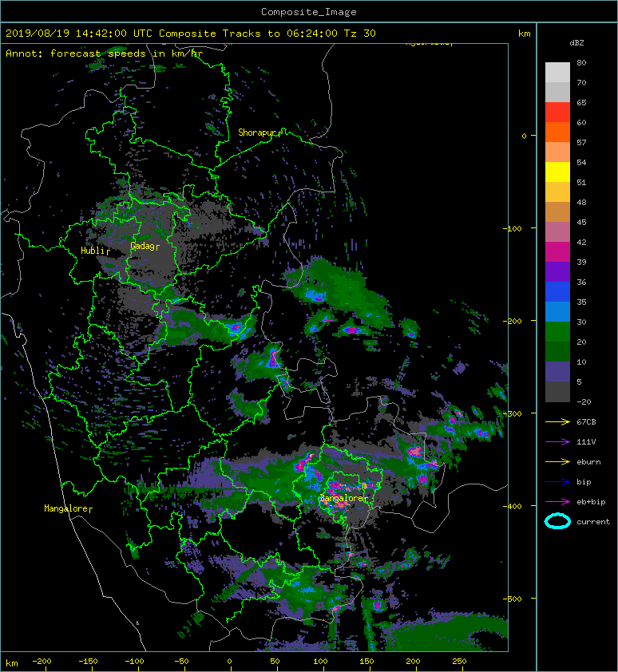The image size is (618, 672).
Task: Pick the red 65 dBZ swatch
Action: tap(557, 112)
